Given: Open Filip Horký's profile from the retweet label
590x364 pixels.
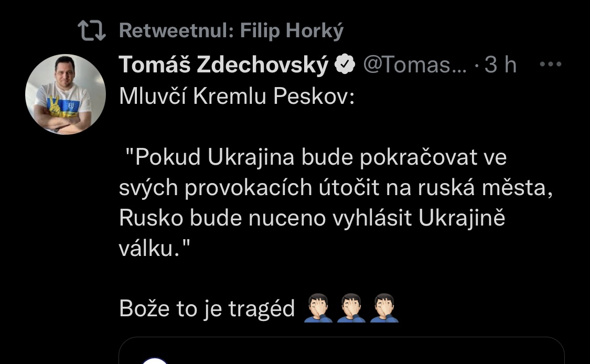Looking at the screenshot, I should 292,31.
